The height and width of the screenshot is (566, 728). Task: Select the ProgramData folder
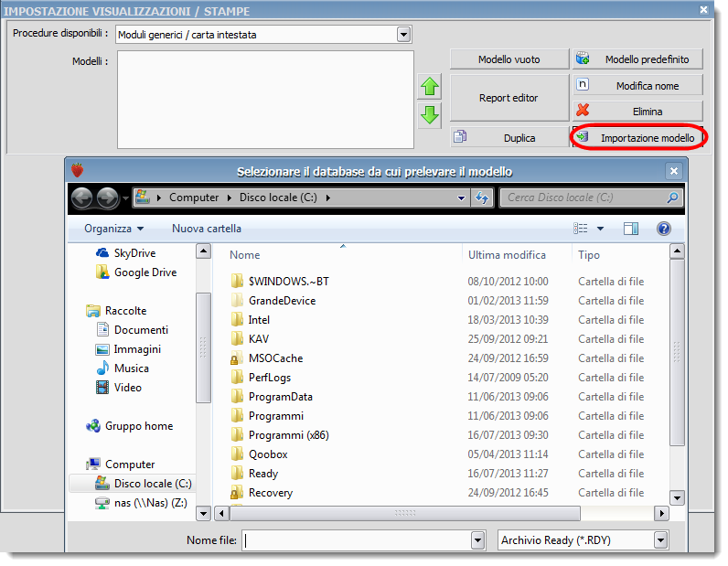(281, 397)
